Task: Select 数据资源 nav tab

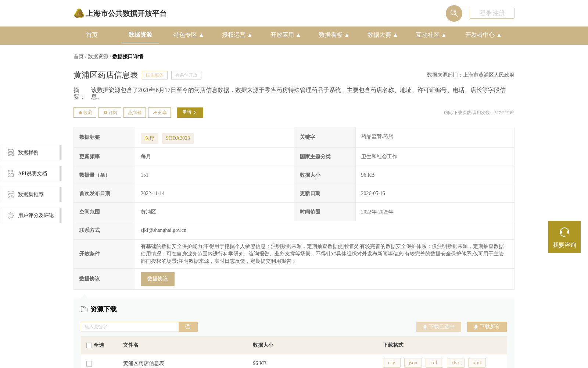Action: [x=140, y=35]
